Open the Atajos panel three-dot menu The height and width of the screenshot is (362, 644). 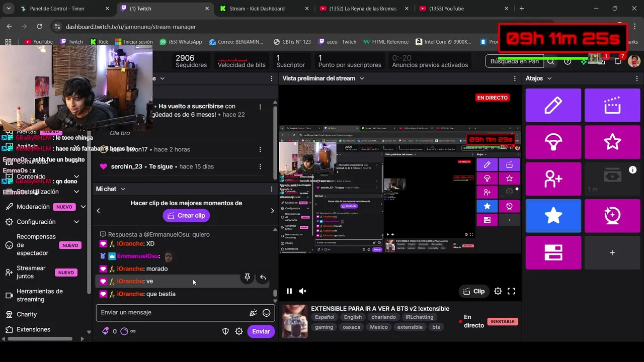637,78
